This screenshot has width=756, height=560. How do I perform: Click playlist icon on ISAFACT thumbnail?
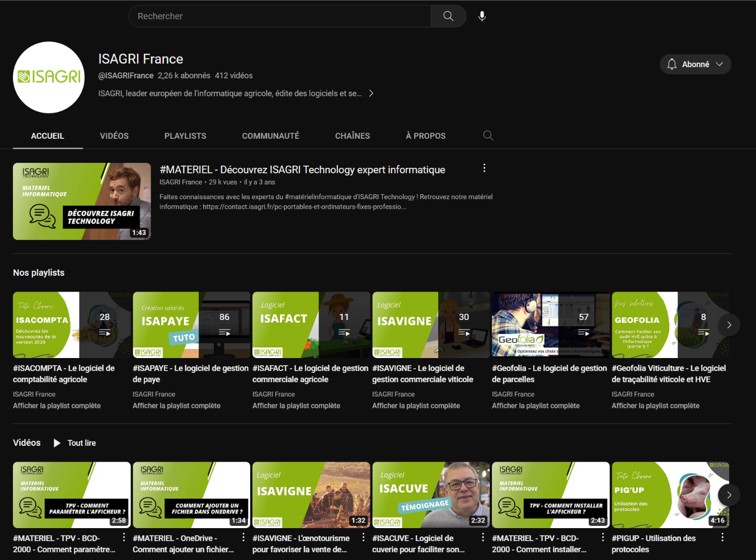[x=344, y=333]
